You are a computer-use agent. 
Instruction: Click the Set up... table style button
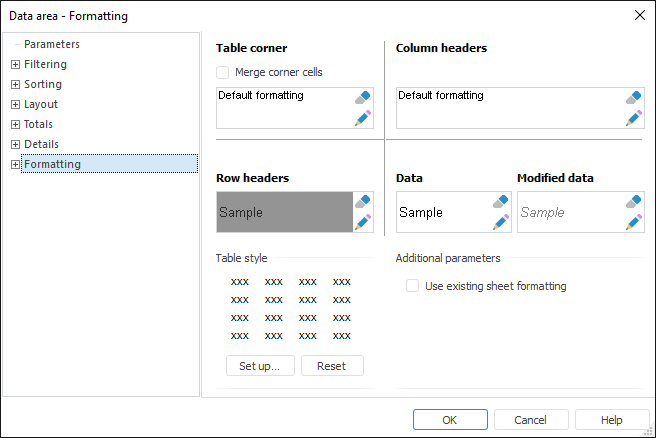click(x=260, y=366)
